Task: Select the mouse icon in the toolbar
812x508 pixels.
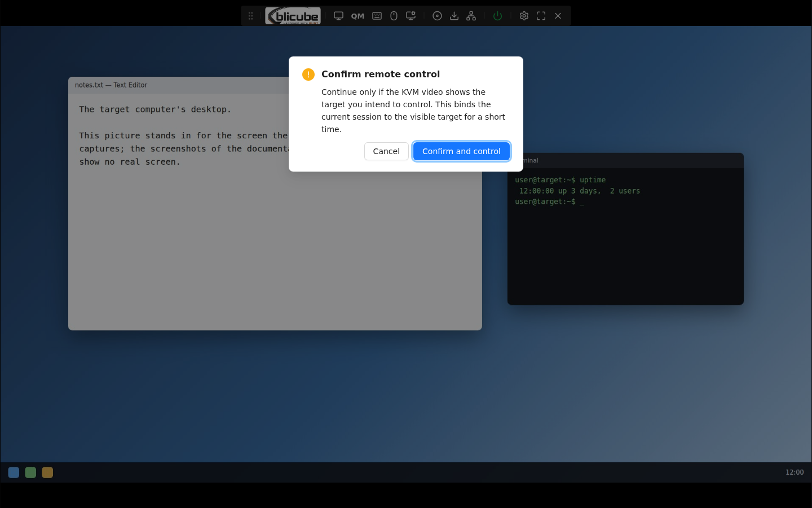Action: coord(394,16)
